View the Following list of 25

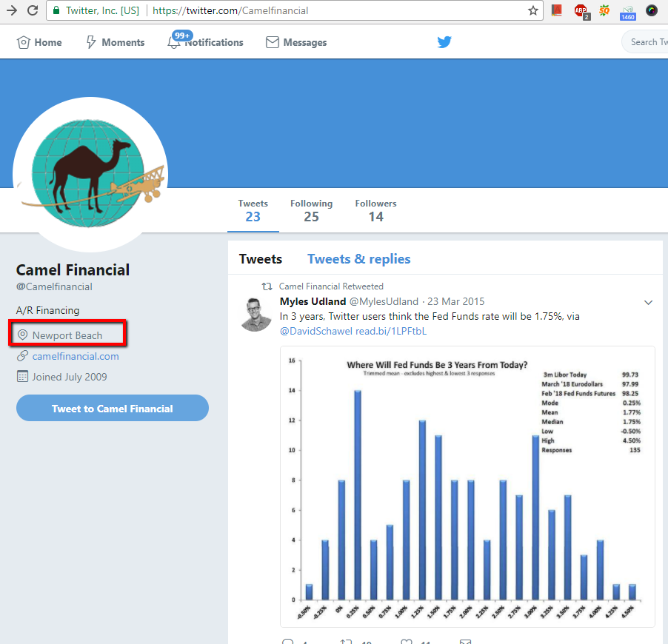click(312, 210)
